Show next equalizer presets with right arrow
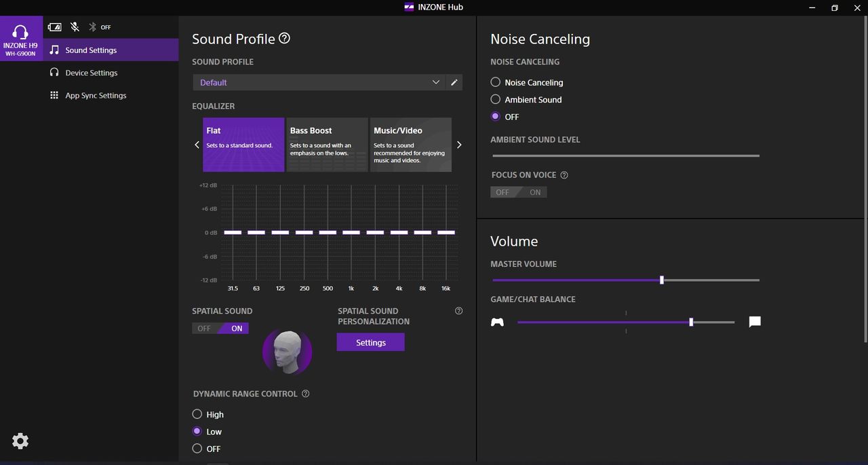 pos(459,145)
